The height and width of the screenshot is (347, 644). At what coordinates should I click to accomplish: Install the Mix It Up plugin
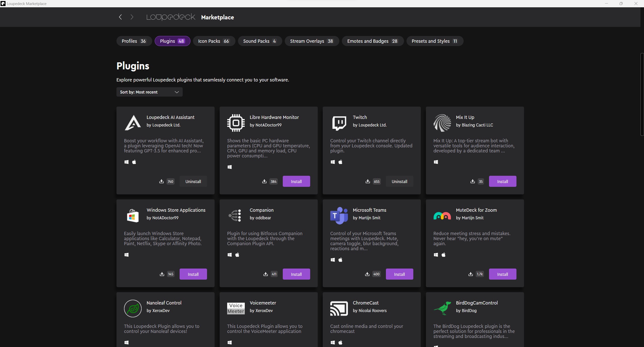(503, 181)
